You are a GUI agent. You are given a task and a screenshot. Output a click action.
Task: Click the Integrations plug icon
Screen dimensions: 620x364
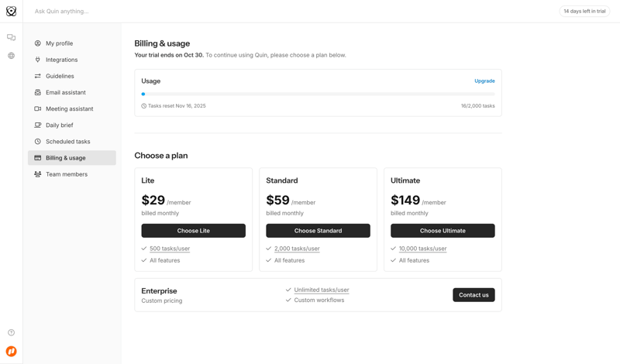point(37,60)
